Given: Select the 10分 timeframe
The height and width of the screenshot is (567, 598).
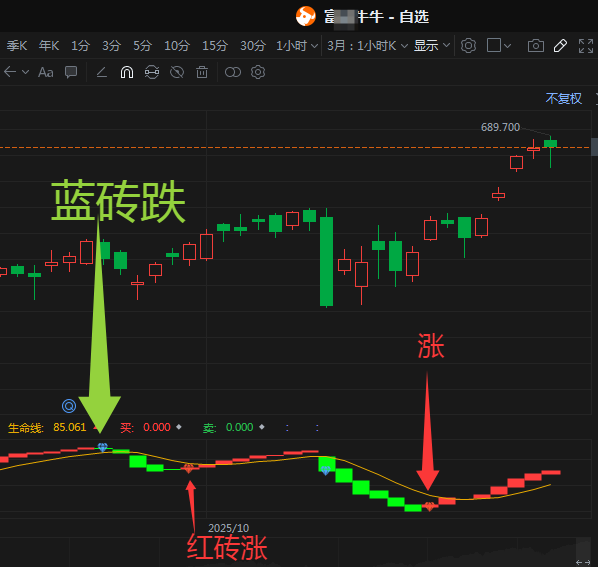Looking at the screenshot, I should pos(177,46).
